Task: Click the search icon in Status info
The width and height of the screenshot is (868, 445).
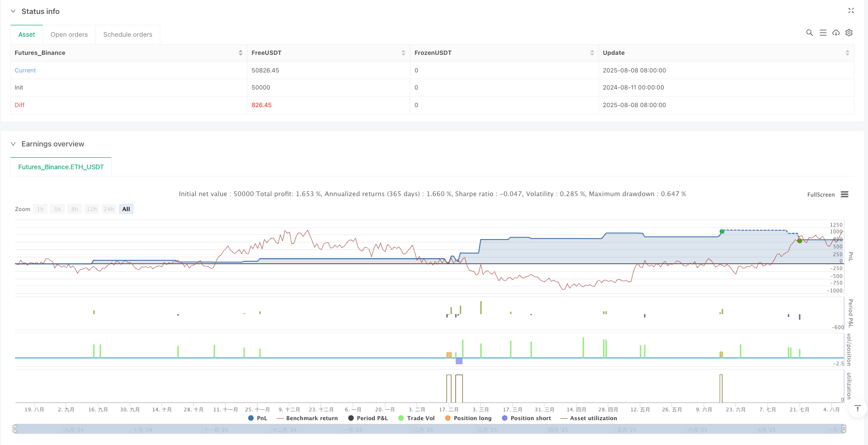Action: [809, 33]
